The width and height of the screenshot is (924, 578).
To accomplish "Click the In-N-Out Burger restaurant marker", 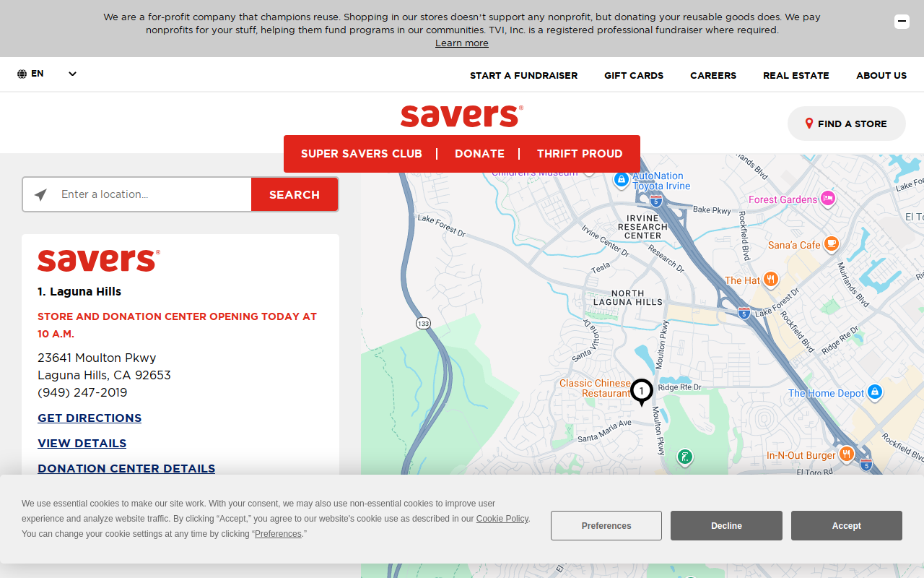I will (846, 454).
